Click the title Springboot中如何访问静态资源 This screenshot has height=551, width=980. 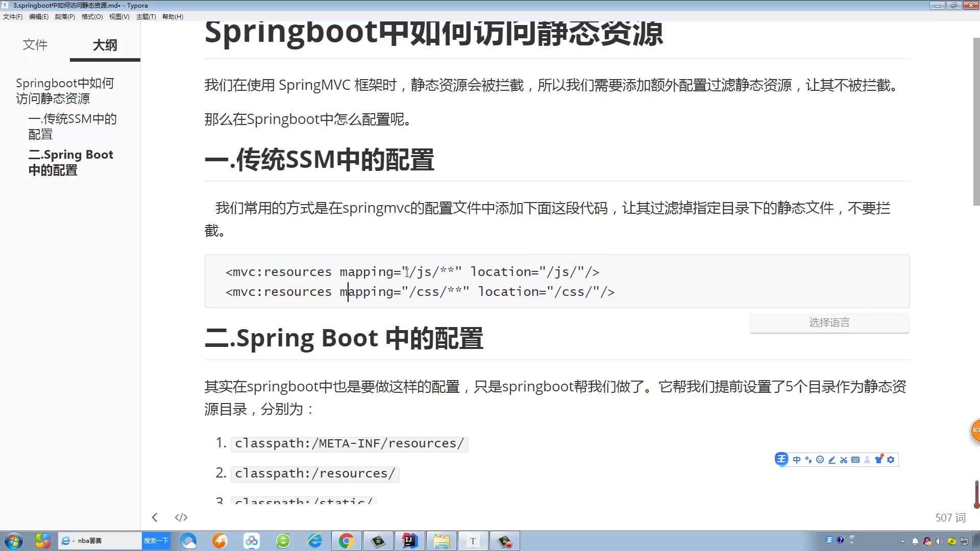coord(433,33)
